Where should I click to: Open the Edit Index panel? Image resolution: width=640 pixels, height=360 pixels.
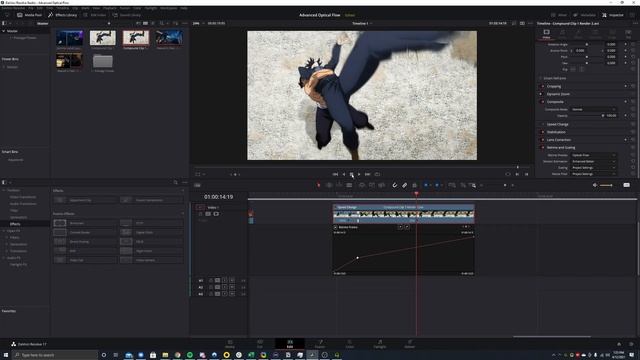click(x=95, y=15)
